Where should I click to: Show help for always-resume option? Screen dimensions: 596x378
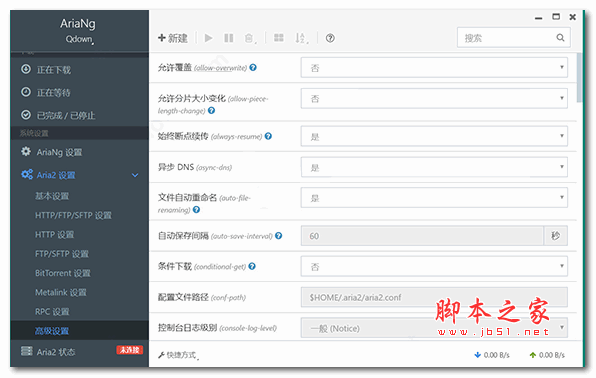tap(268, 136)
